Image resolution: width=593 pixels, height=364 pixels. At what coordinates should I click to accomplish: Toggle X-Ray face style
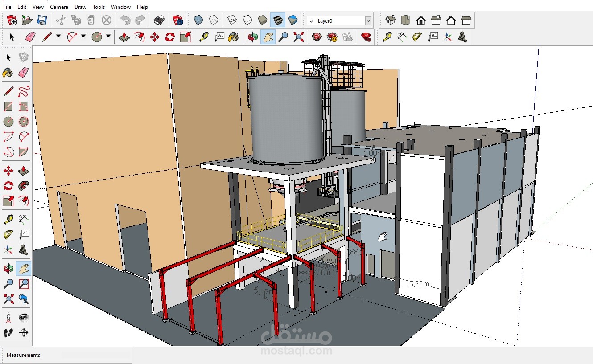tap(198, 20)
